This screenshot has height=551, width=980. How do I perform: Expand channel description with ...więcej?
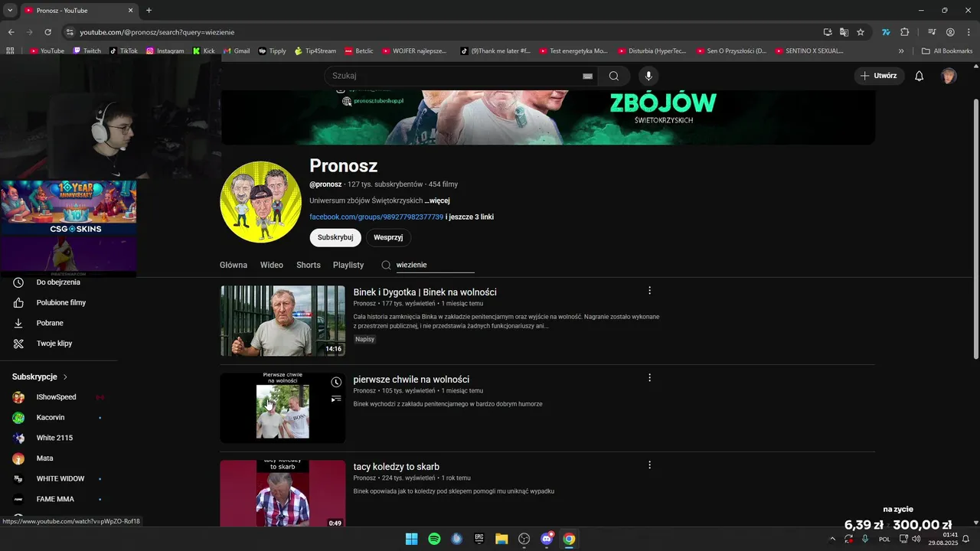(x=437, y=201)
